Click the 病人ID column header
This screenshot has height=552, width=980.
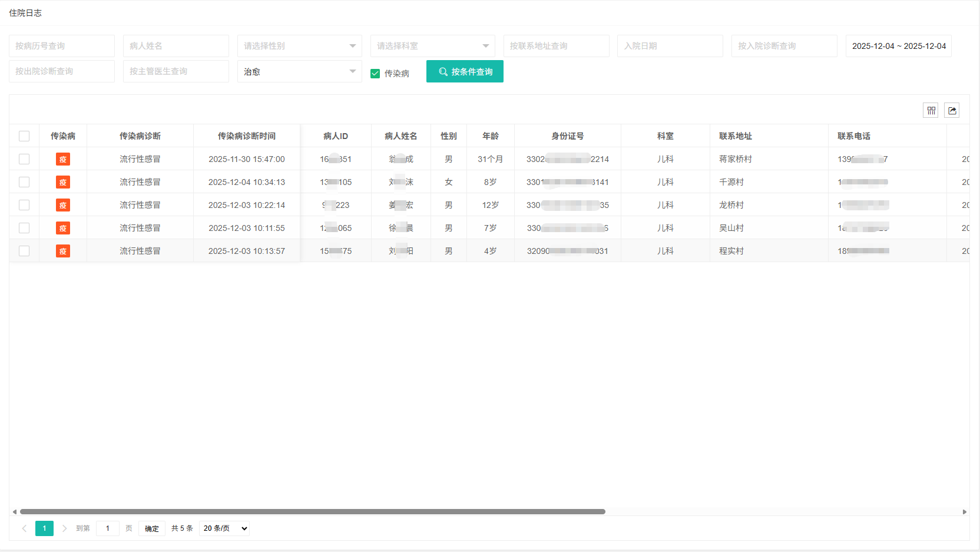[x=336, y=136]
